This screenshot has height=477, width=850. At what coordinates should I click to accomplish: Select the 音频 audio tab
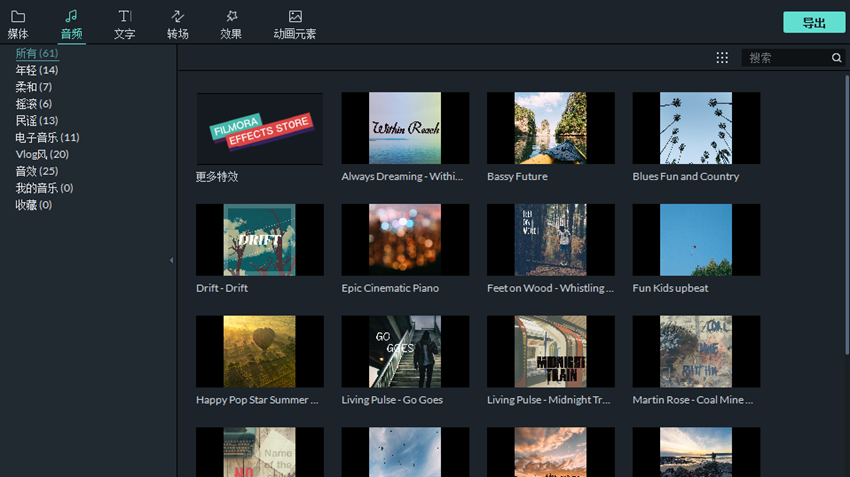click(x=72, y=25)
